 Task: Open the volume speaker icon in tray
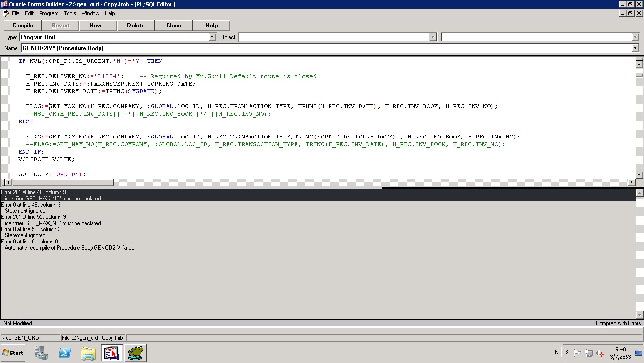600,353
